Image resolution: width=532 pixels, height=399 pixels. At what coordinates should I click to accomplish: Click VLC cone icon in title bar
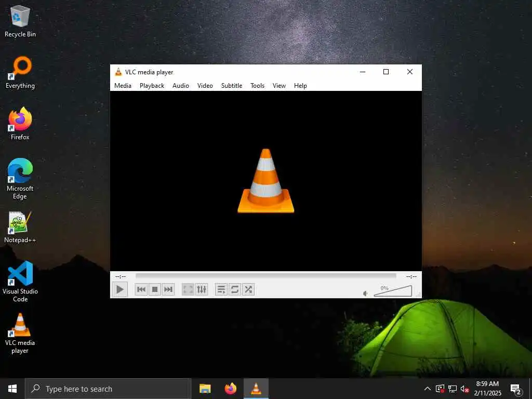tap(118, 72)
